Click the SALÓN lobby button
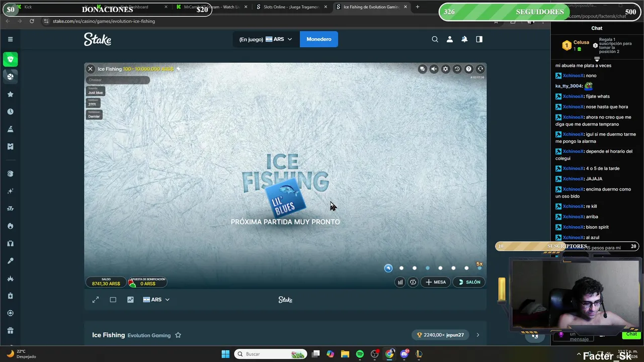The height and width of the screenshot is (362, 644). pos(469,282)
